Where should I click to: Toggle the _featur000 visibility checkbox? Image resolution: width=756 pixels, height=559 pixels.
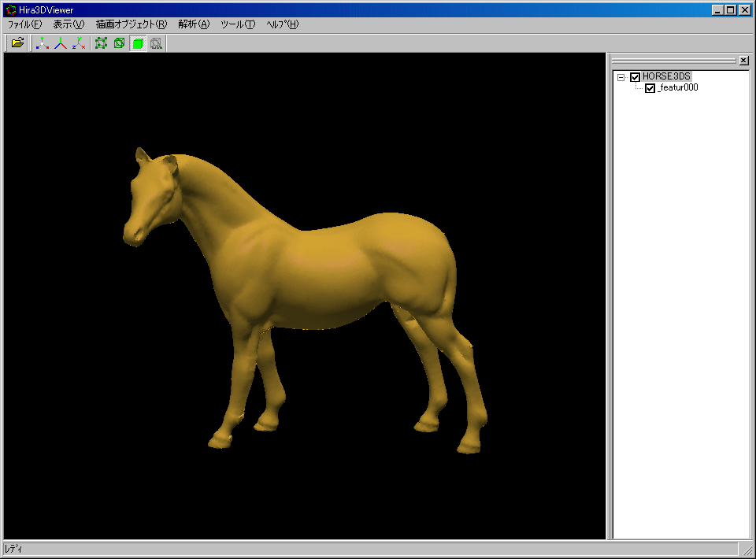coord(650,88)
